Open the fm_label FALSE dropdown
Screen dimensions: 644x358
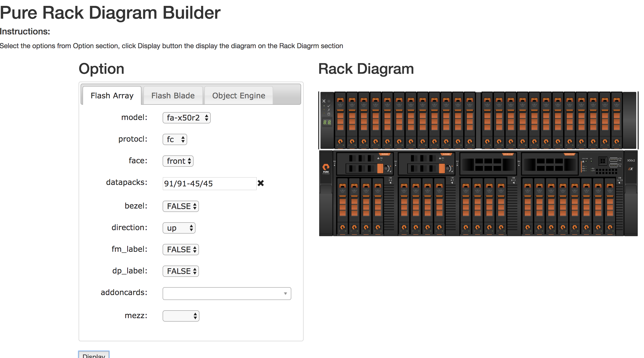point(181,250)
